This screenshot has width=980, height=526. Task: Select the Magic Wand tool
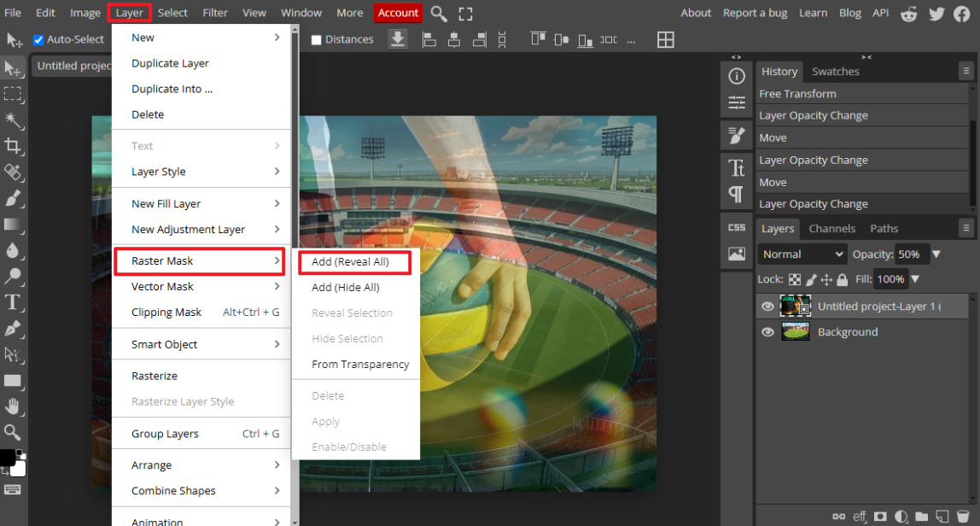point(13,120)
